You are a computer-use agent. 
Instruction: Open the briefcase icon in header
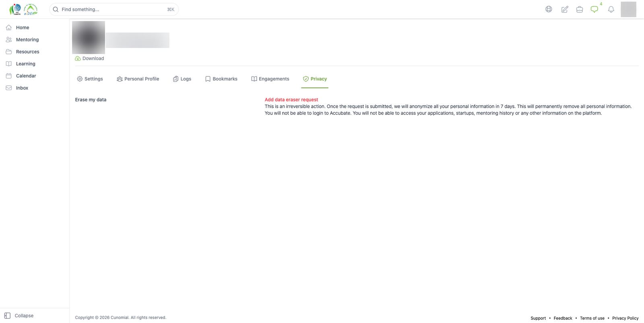[580, 9]
